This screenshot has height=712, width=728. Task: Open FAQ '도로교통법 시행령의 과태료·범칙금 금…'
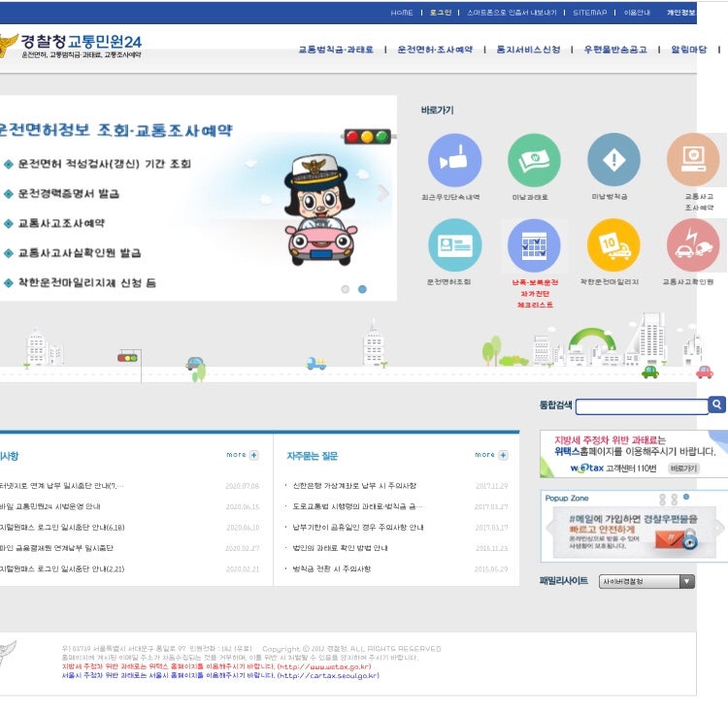pos(357,506)
